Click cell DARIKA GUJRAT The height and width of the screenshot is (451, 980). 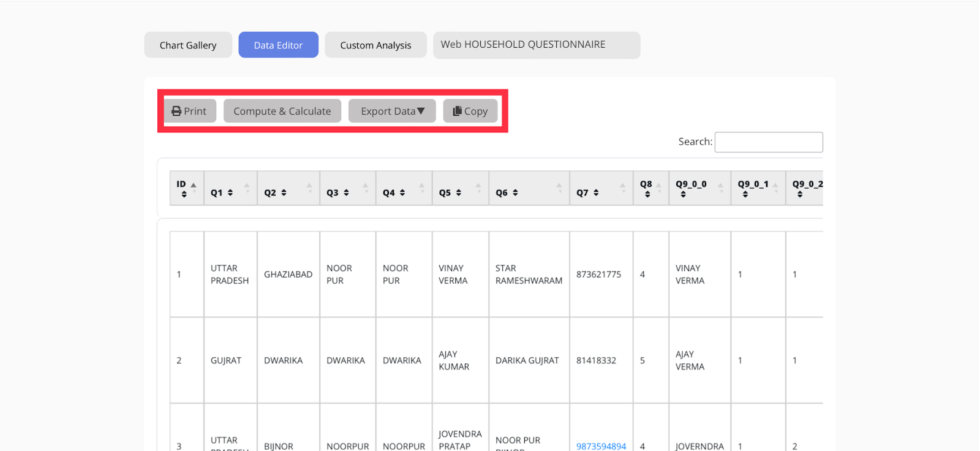529,360
